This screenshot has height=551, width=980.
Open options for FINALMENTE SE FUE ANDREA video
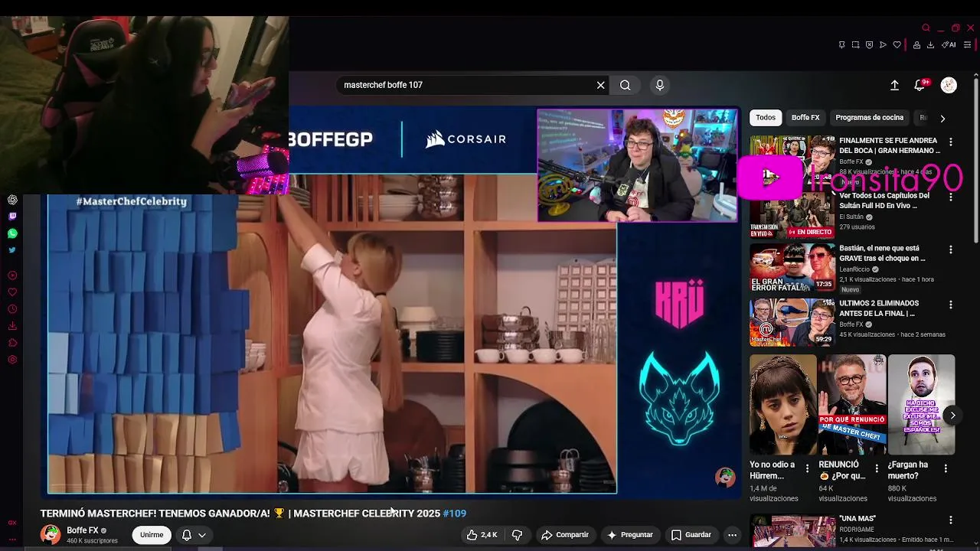[951, 142]
